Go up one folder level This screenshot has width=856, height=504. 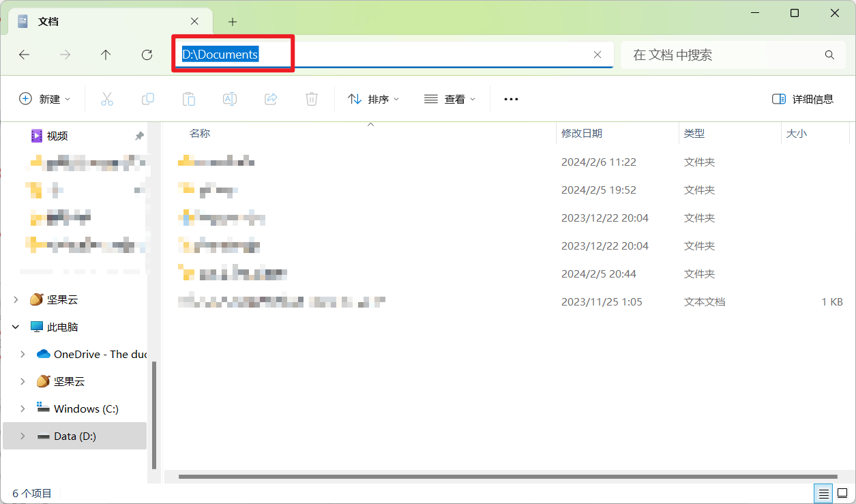click(x=106, y=55)
